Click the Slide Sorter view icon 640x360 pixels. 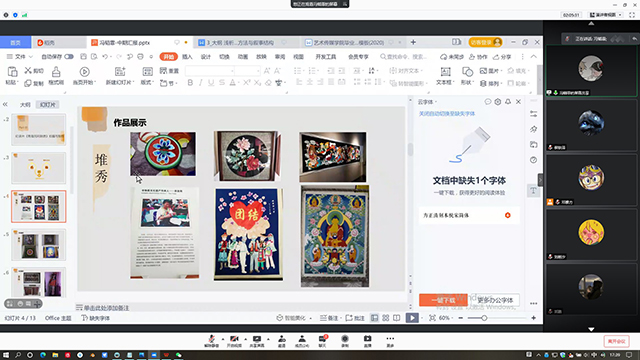(x=385, y=318)
